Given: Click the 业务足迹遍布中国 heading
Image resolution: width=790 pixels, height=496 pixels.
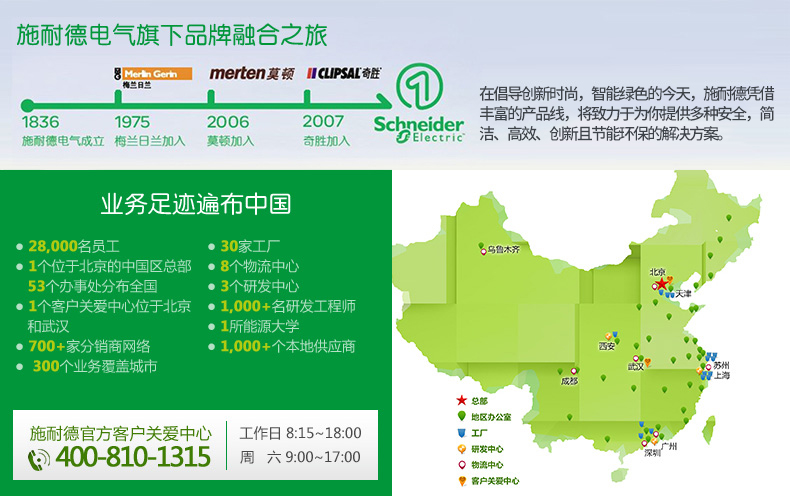Looking at the screenshot, I should coord(196,204).
